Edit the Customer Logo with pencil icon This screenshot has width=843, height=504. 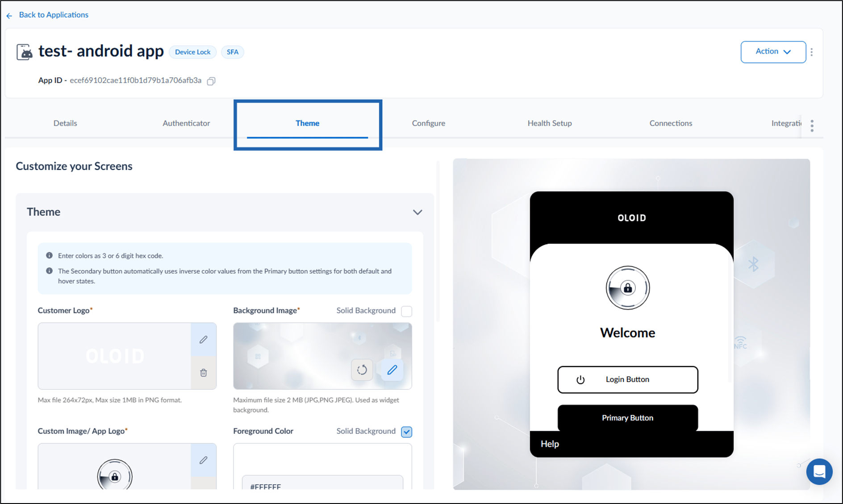click(204, 339)
